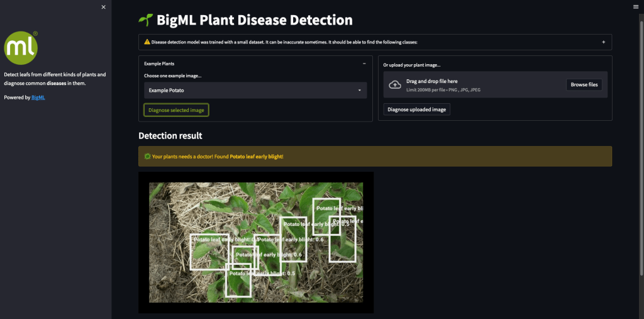Click the warning triangle icon in disclaimer
Screen dimensions: 644x319
[x=147, y=42]
